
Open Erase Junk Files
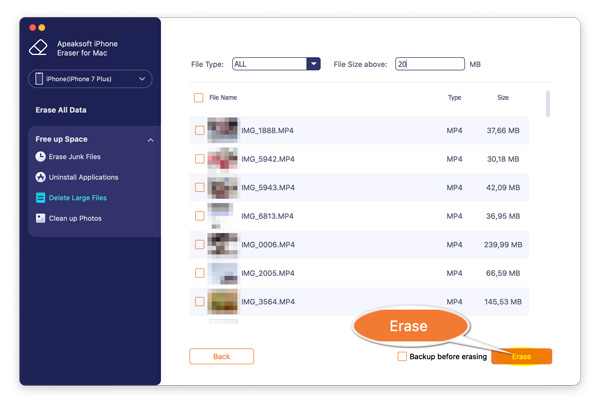click(x=75, y=156)
